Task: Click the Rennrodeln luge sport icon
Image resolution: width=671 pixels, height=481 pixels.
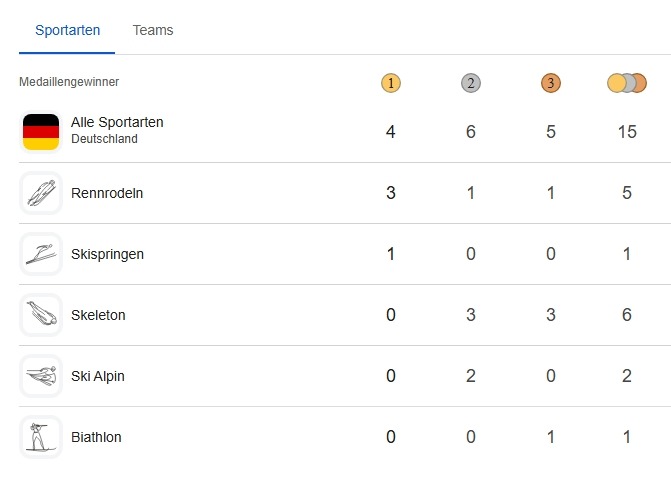Action: click(41, 193)
